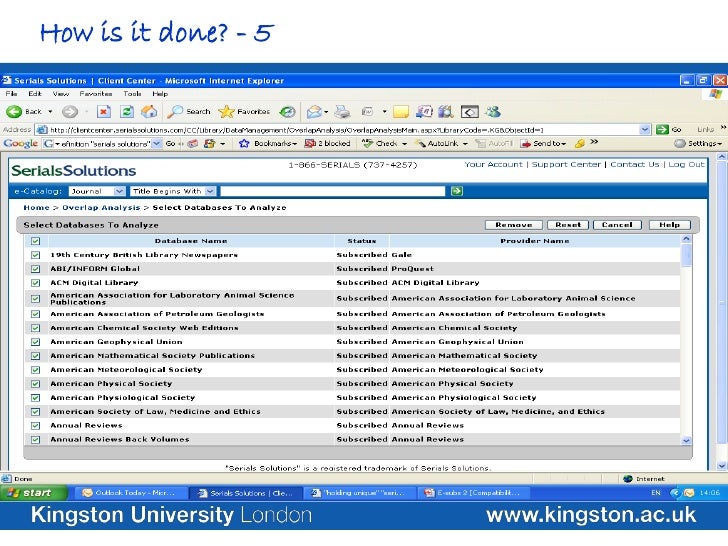Open the Favorites menu

96,93
